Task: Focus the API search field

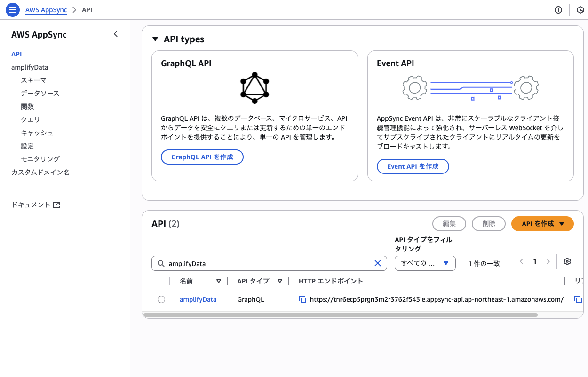Action: pos(269,263)
